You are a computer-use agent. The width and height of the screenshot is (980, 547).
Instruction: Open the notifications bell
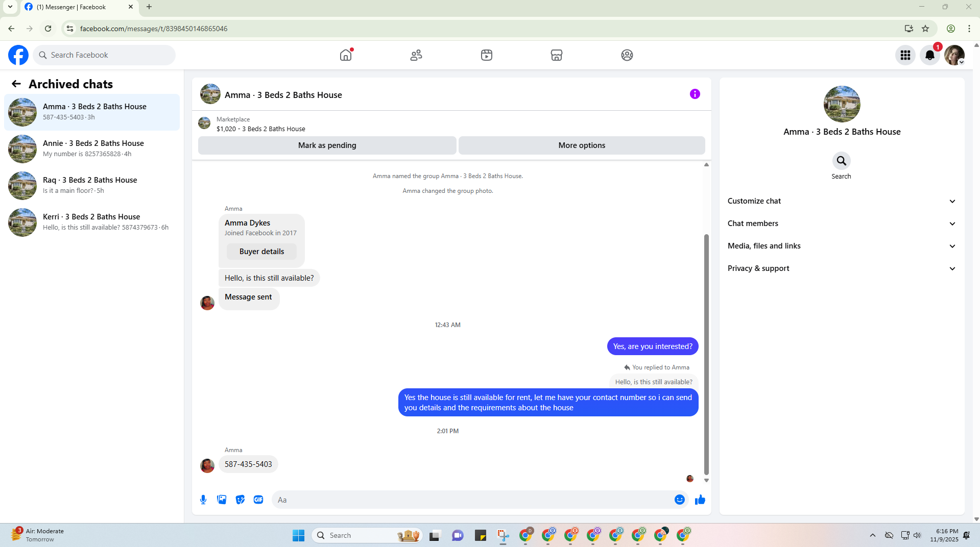pos(930,55)
